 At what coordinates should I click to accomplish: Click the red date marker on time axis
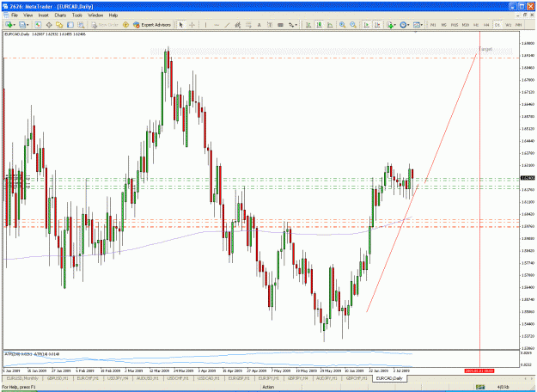[479, 371]
